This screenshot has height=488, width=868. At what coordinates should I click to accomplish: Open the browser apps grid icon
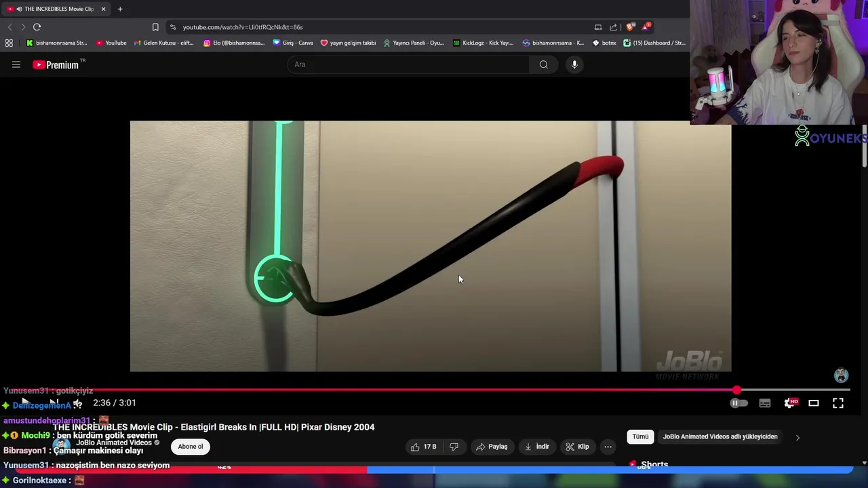coord(9,43)
